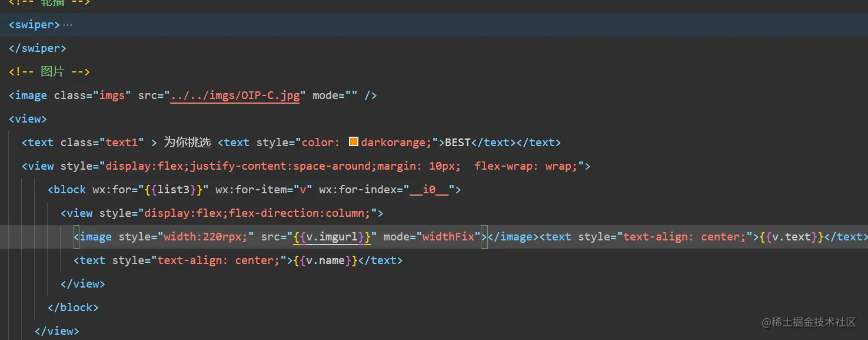868x340 pixels.
Task: Click the {{v.name}} binding
Action: pyautogui.click(x=325, y=260)
